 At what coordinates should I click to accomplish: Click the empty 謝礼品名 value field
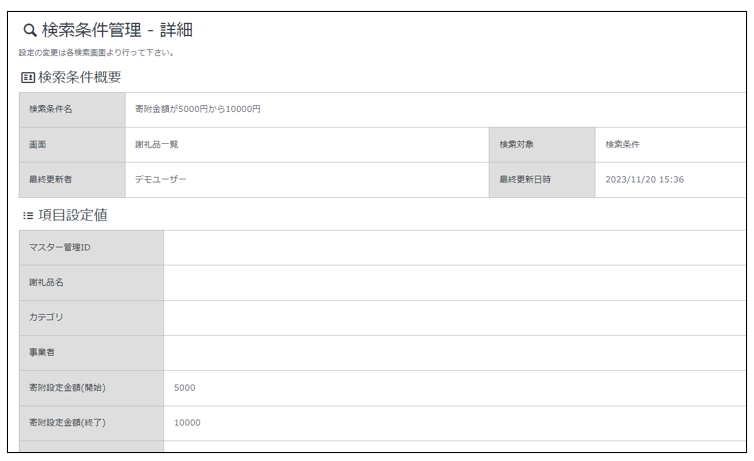pyautogui.click(x=455, y=283)
